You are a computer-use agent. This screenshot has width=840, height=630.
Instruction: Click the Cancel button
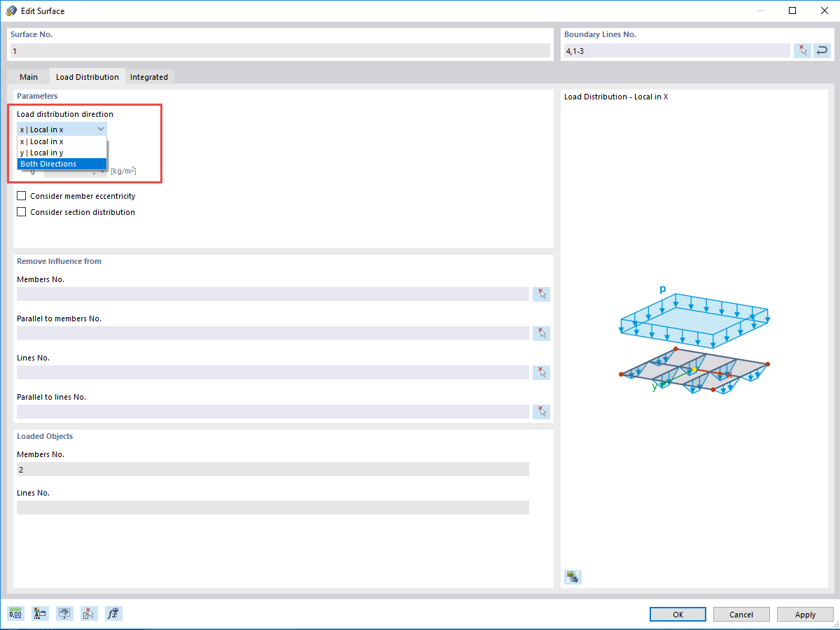click(x=741, y=614)
